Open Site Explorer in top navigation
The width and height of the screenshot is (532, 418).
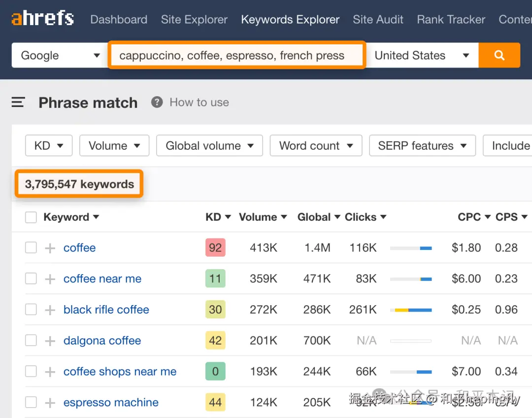[x=194, y=19]
